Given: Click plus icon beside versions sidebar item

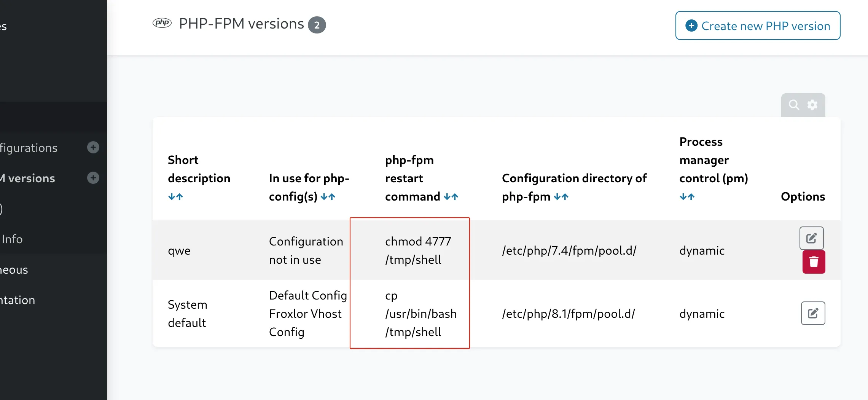Looking at the screenshot, I should pos(93,178).
